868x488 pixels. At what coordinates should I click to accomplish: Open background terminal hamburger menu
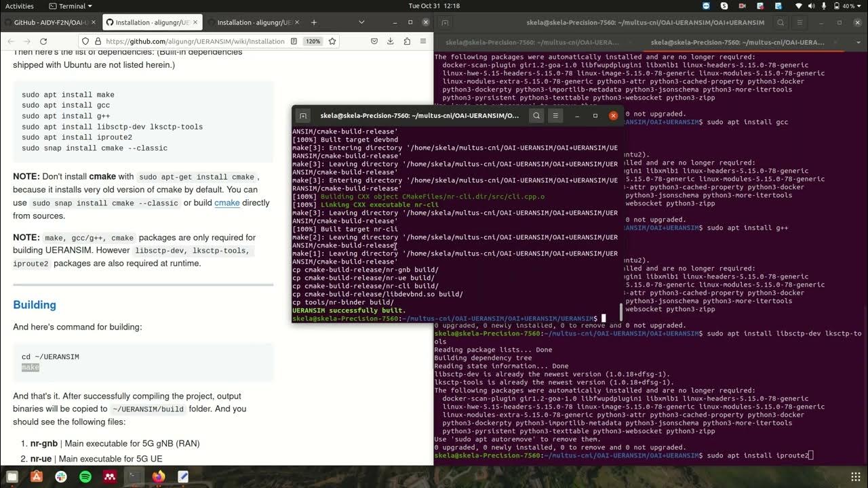click(800, 22)
